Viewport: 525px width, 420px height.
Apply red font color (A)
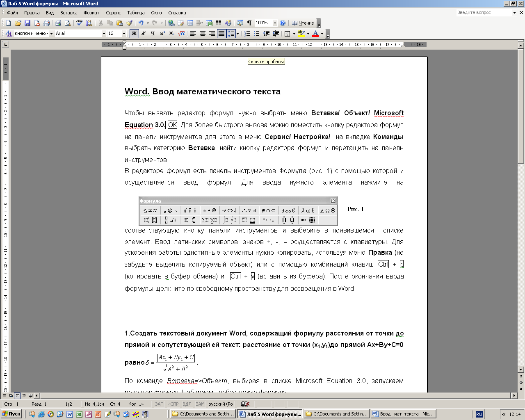point(315,34)
